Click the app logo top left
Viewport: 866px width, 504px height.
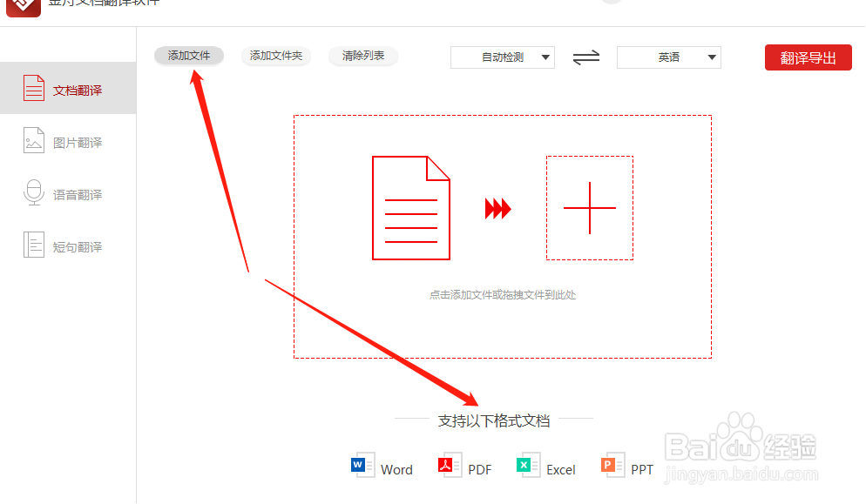tap(23, 9)
